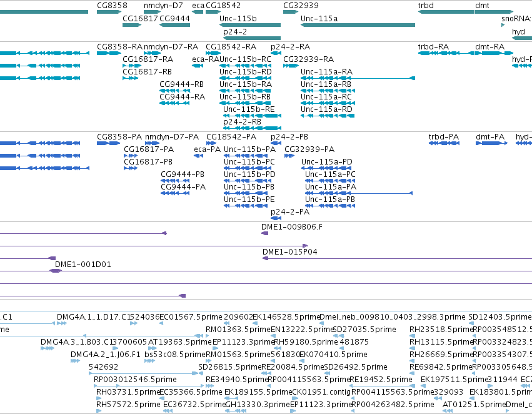Select EST EC01567.5prime
Image resolution: width=532 pixels, height=414 pixels.
pos(161,323)
